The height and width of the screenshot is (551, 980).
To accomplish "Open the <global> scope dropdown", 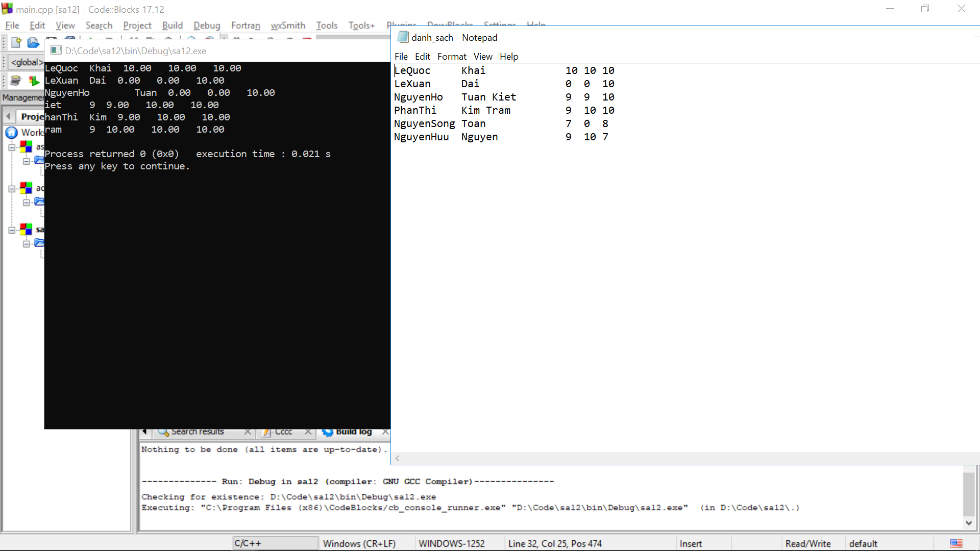I will coord(27,62).
